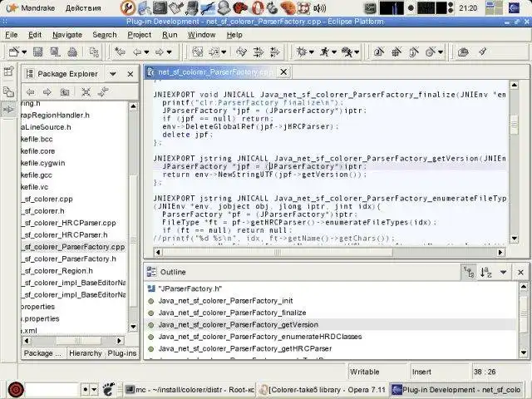Open the Edit menu
This screenshot has width=532, height=399.
point(35,35)
